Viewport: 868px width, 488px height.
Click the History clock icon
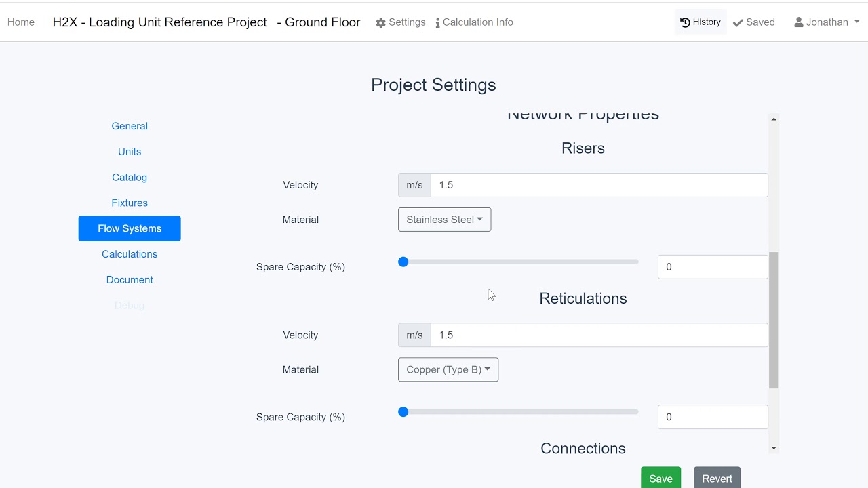pyautogui.click(x=685, y=22)
